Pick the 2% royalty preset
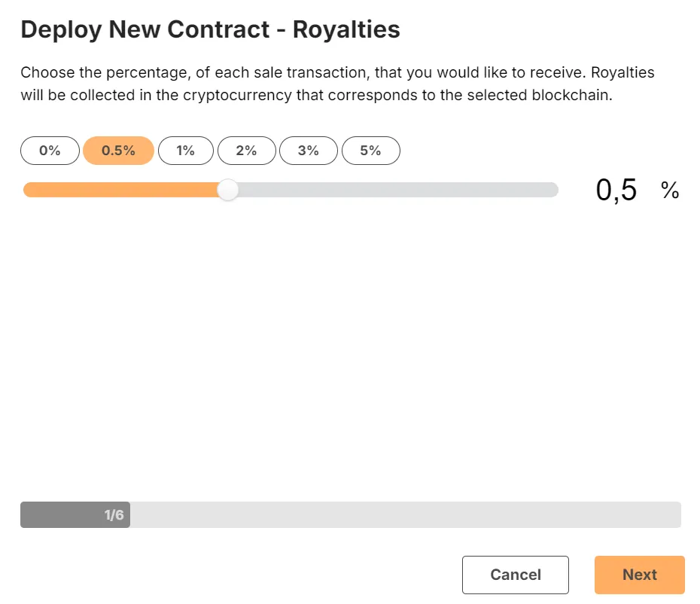Screen dimensions: 700x604 246,151
